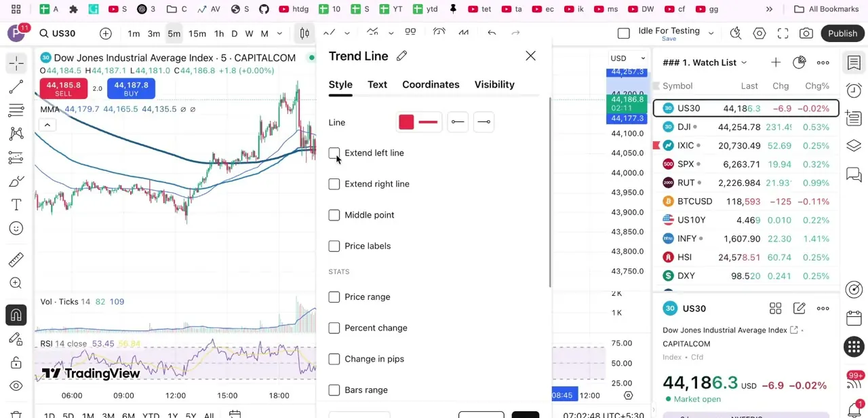
Task: Open the right end line style selector
Action: 484,122
